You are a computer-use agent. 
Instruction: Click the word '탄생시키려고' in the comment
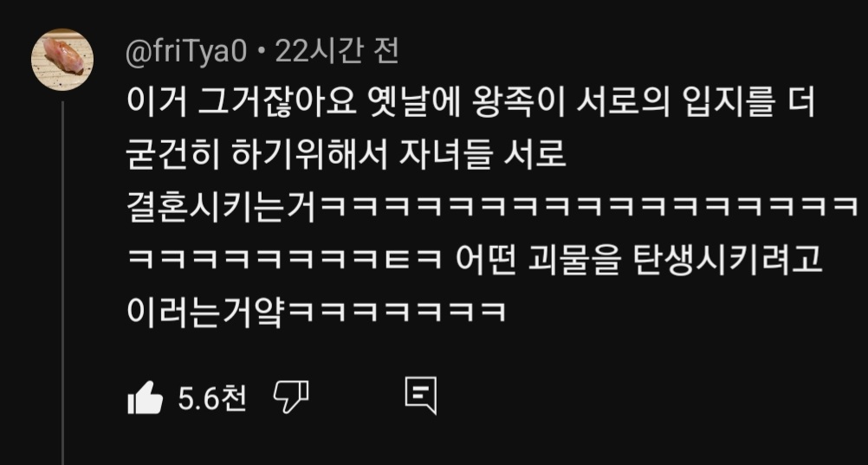point(727,258)
